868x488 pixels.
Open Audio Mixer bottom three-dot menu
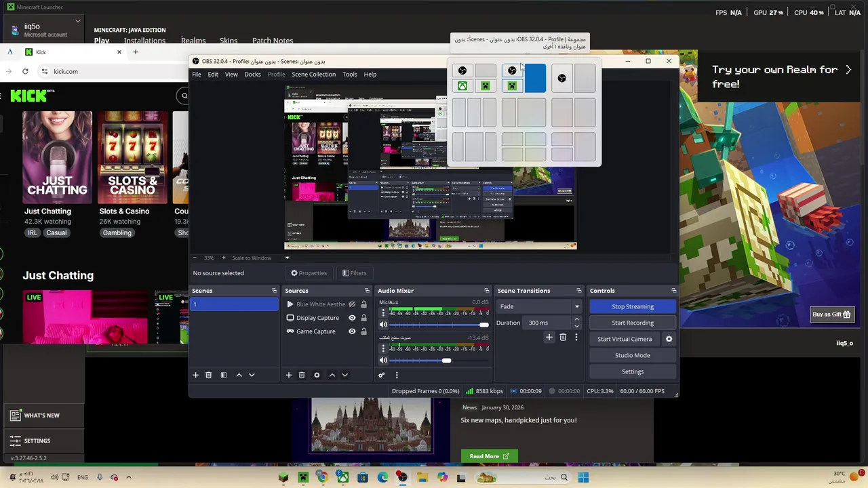[397, 375]
